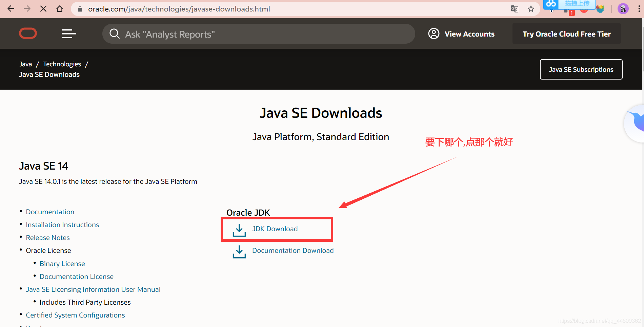Click the View Accounts user icon

[x=434, y=34]
